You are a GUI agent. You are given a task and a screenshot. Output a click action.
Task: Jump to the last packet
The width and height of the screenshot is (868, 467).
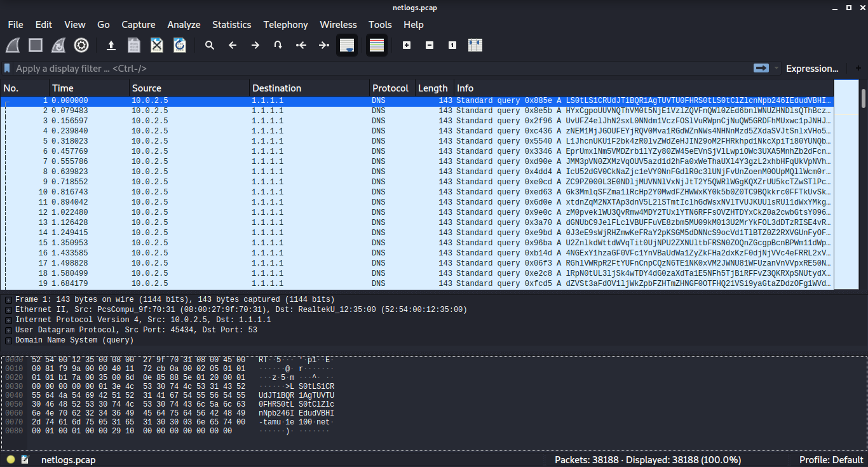(324, 45)
